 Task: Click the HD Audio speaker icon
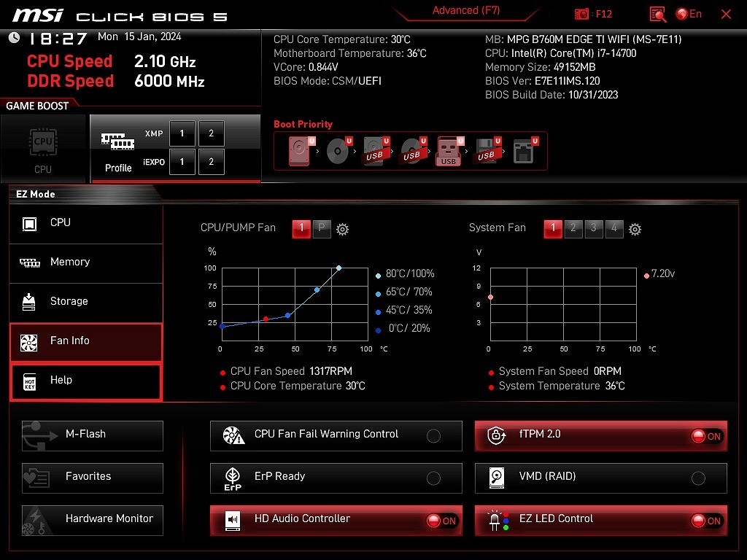[x=233, y=521]
